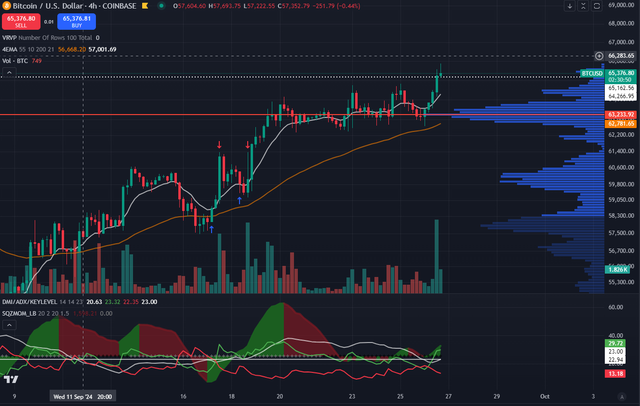Open the TradingView logo

coord(11,379)
